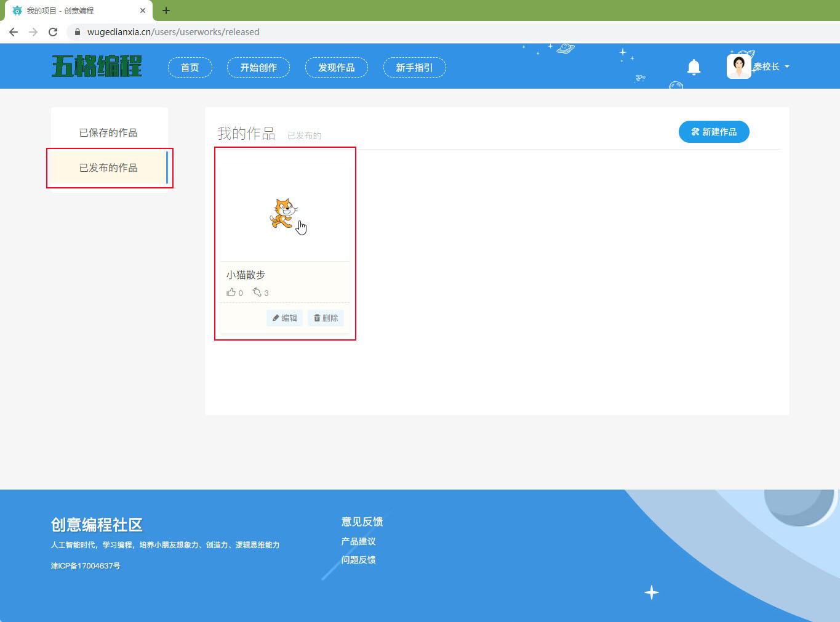Click the site lock icon

tap(78, 32)
